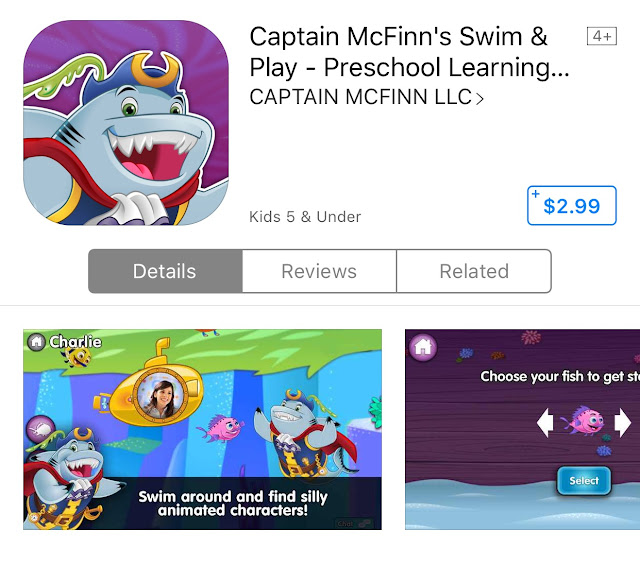Screen dimensions: 640x565
Task: Click the Select button in fish chooser
Action: point(584,480)
